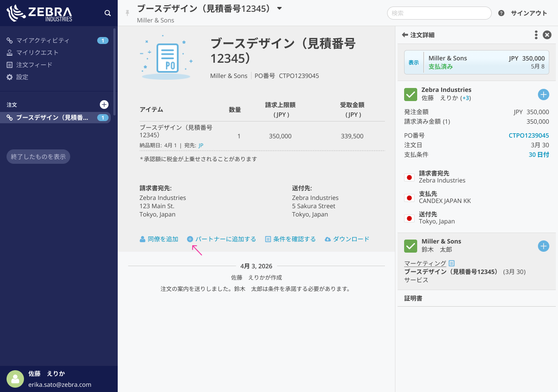Click the Japan flag next to 支払先
The height and width of the screenshot is (392, 558).
pos(409,198)
